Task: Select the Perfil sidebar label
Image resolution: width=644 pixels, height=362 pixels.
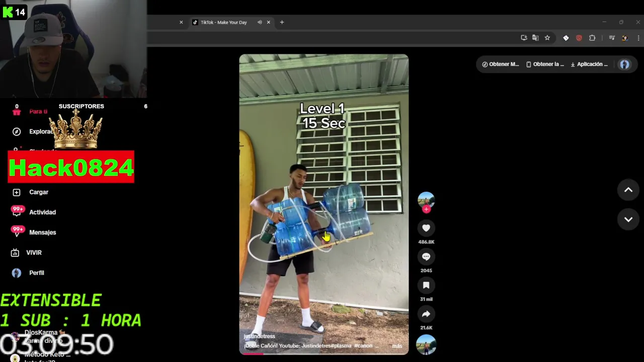Action: (x=37, y=273)
